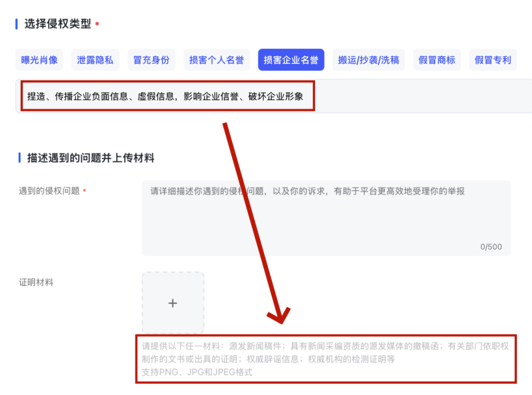Click the selected 损害企业名誉 option
This screenshot has width=532, height=395.
tap(291, 60)
